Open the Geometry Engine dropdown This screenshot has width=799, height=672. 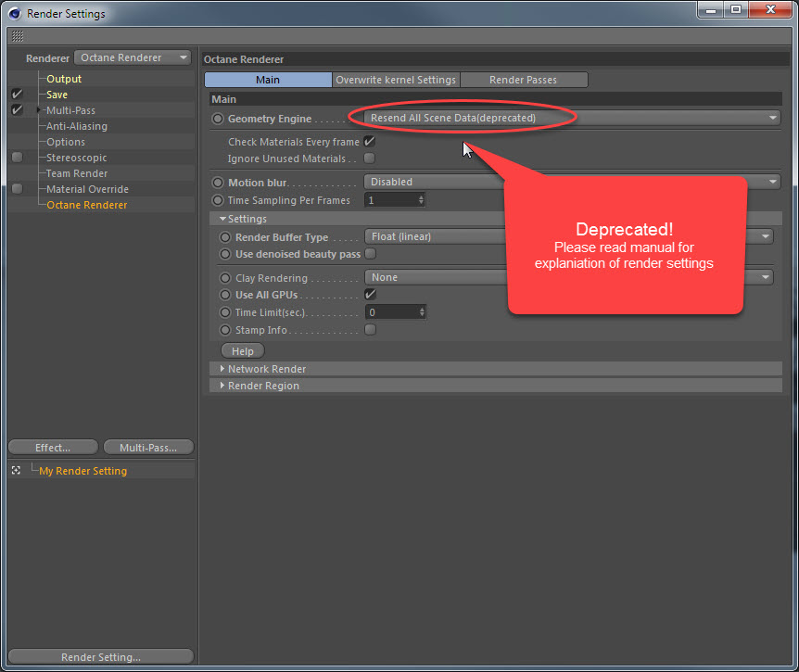(572, 118)
